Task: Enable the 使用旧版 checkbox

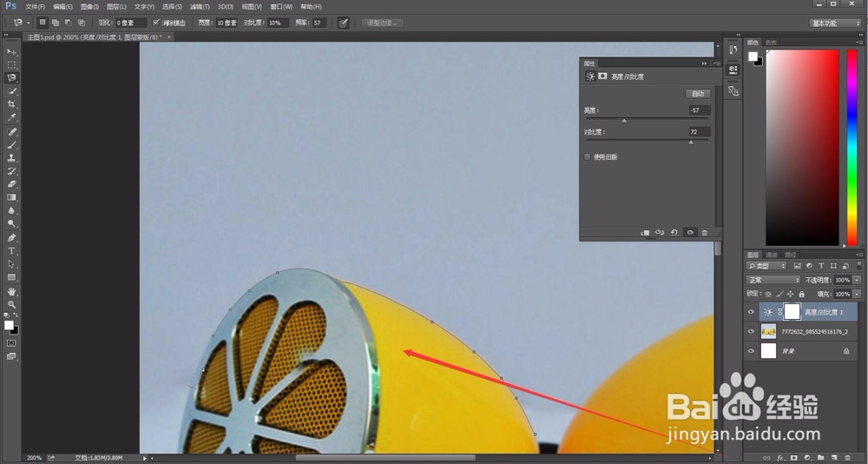Action: [x=588, y=157]
